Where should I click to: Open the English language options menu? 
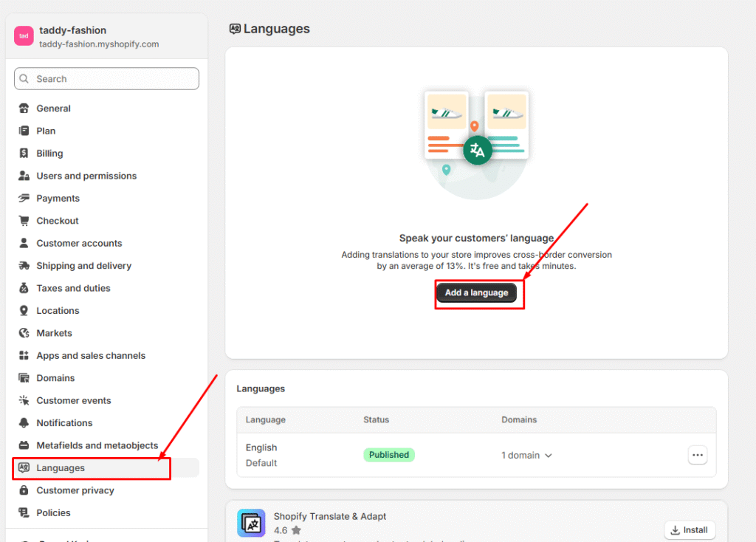[697, 455]
